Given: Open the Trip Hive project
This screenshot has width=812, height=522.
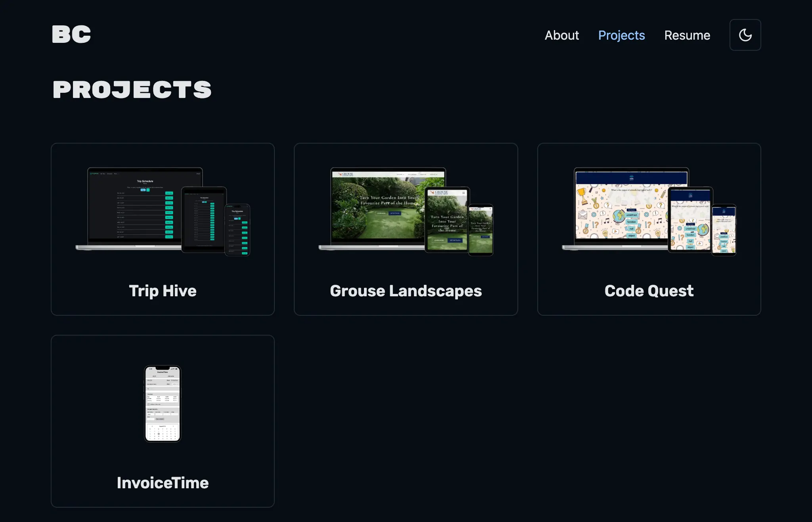Looking at the screenshot, I should point(162,229).
